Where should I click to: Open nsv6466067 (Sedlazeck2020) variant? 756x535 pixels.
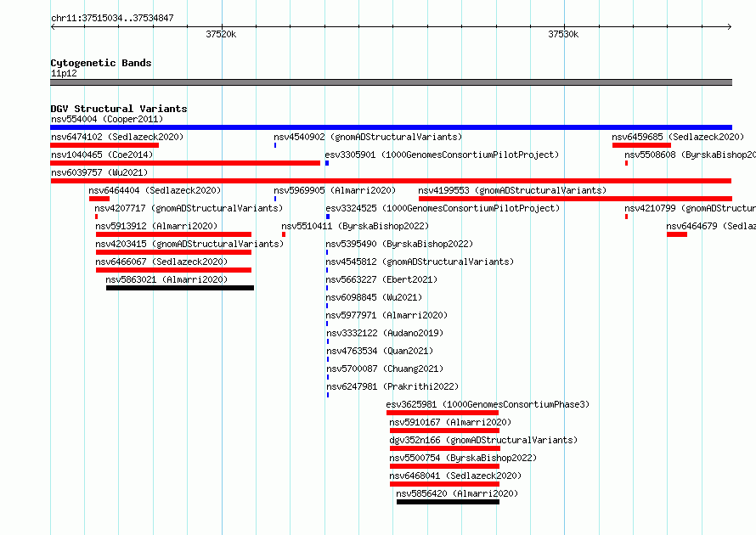point(161,262)
